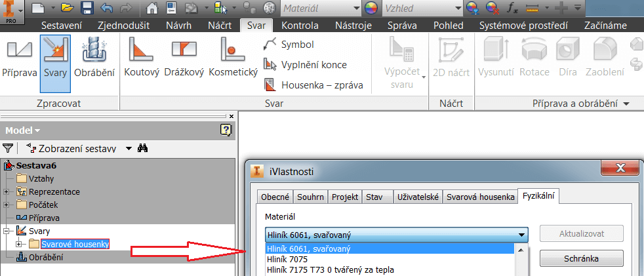Screen dimensions: 644x276
Task: Go to the Home view icon
Action: point(152,7)
